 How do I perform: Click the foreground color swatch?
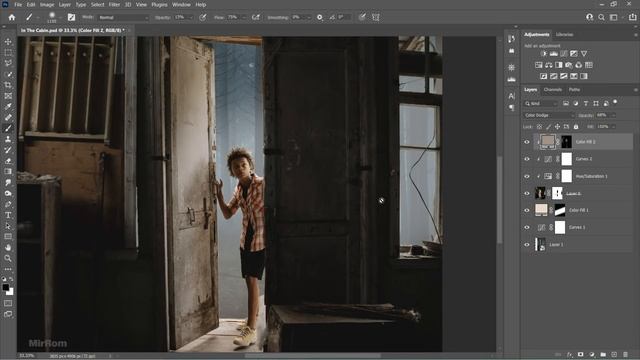pos(6,287)
